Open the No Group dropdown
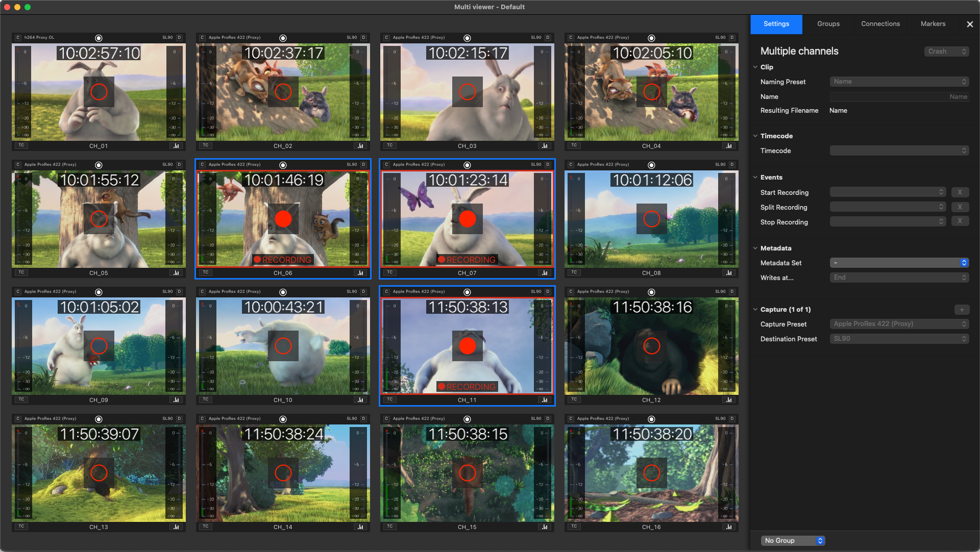This screenshot has width=980, height=552. pos(793,541)
